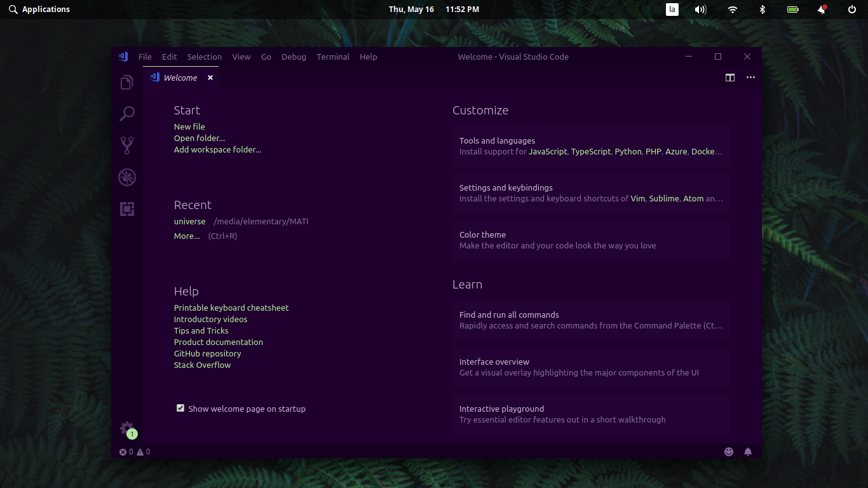Click the keyboard layout indicator 'la'
Viewport: 868px width, 488px height.
[x=672, y=10]
